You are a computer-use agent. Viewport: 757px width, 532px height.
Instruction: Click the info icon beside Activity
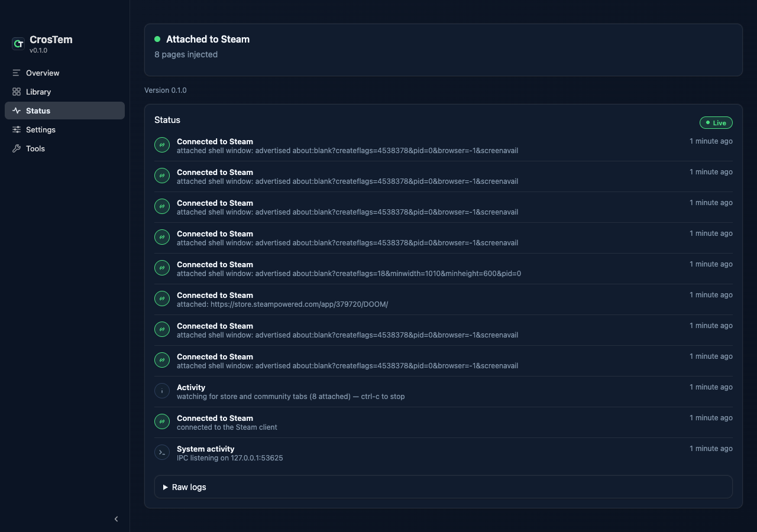point(162,391)
